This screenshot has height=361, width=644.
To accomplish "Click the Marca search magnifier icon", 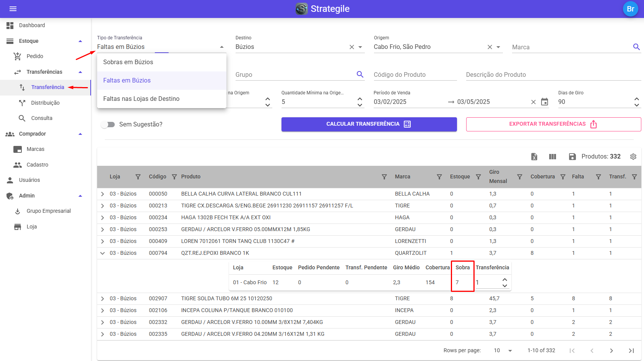I will tap(636, 47).
